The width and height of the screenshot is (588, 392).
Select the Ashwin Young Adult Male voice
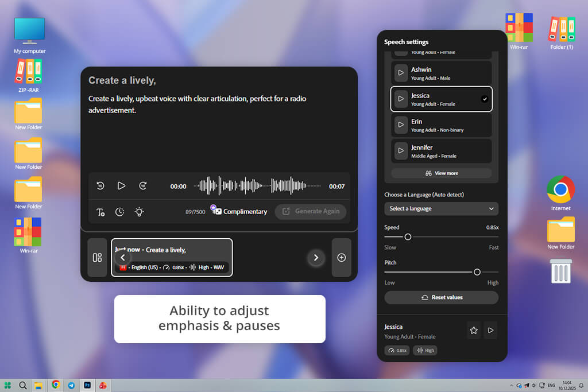442,73
